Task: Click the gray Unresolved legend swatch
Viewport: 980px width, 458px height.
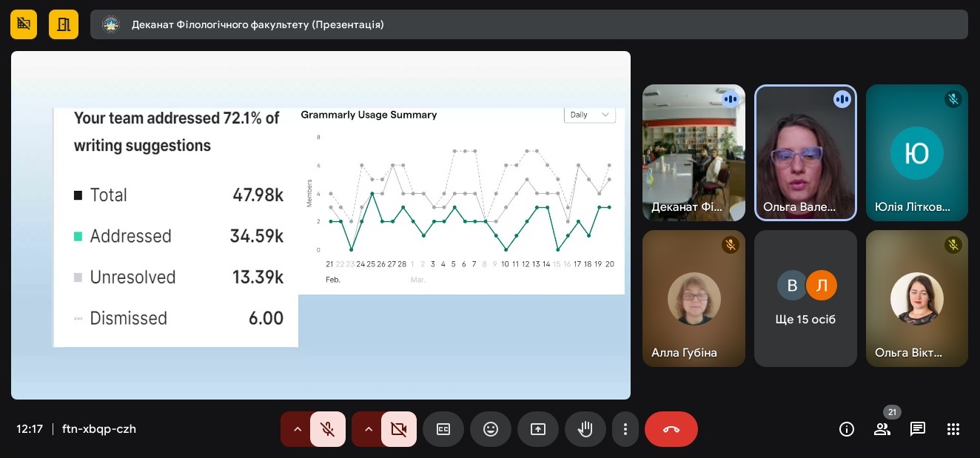Action: [x=78, y=278]
